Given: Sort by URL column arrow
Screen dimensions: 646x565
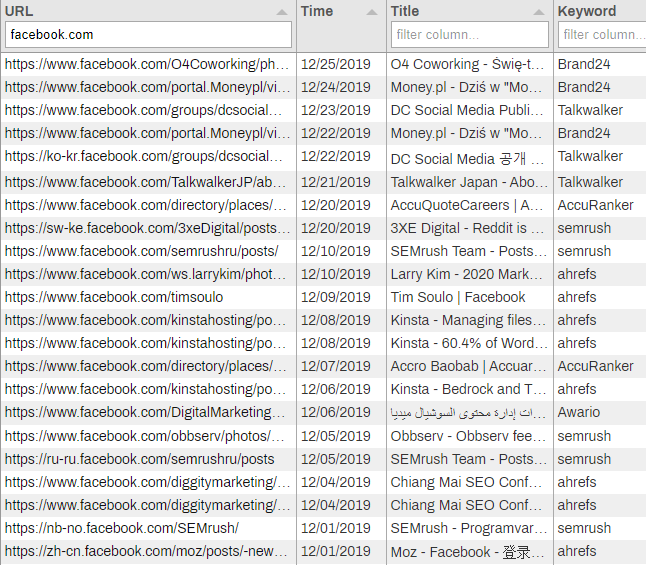Looking at the screenshot, I should [x=282, y=12].
